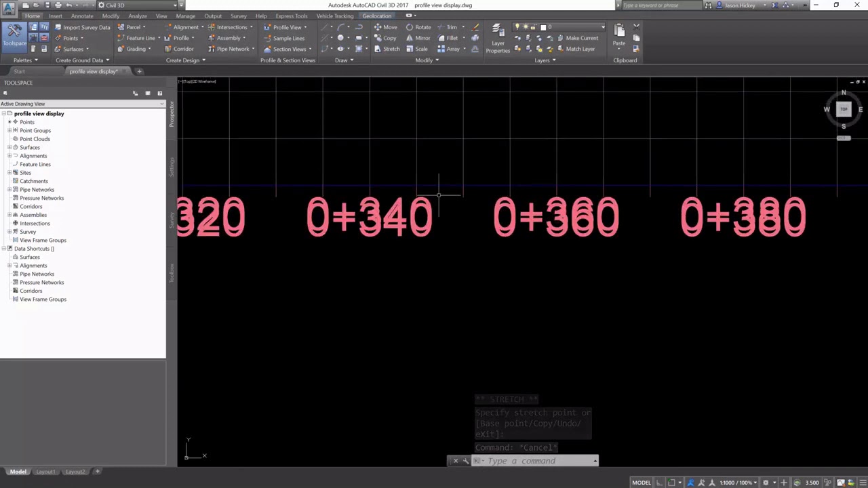Switch to the Analyze ribbon tab
The height and width of the screenshot is (488, 868).
click(x=138, y=16)
